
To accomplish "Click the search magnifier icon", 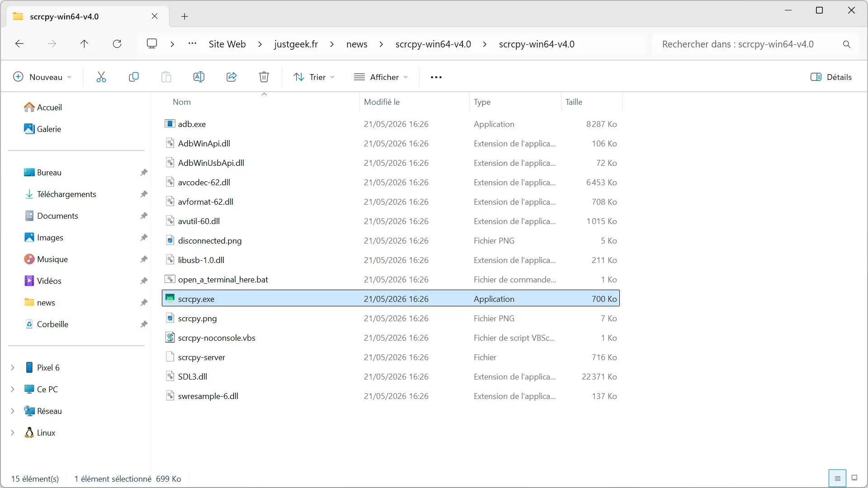I will (x=847, y=44).
